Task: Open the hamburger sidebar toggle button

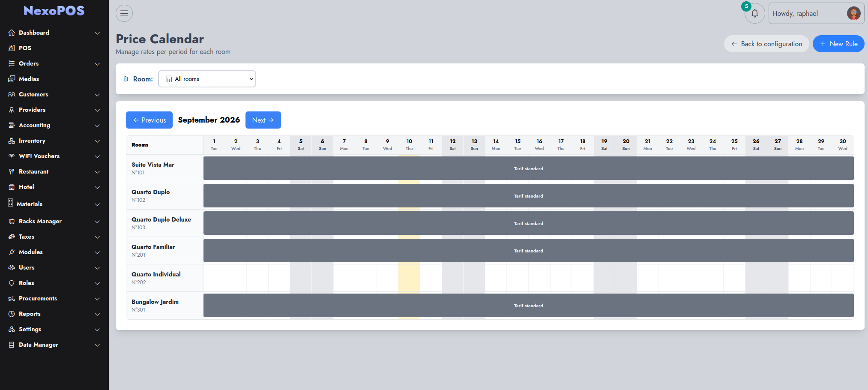Action: [x=124, y=13]
